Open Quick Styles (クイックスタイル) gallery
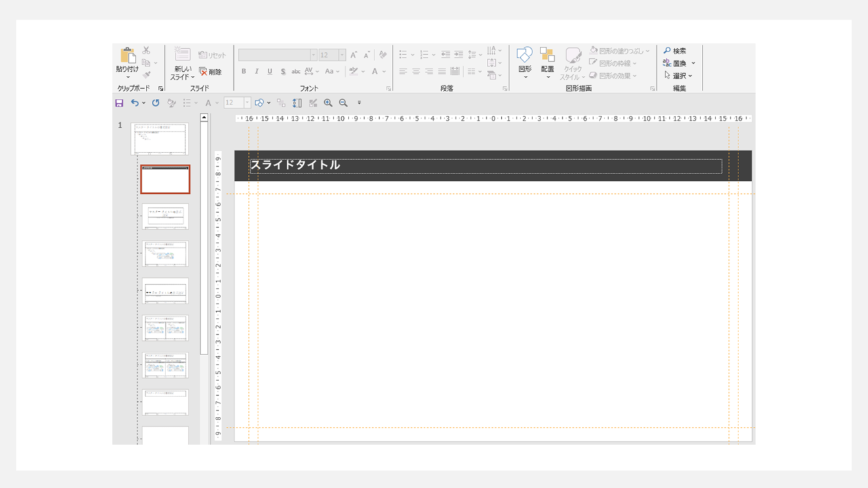868x488 pixels. tap(573, 64)
